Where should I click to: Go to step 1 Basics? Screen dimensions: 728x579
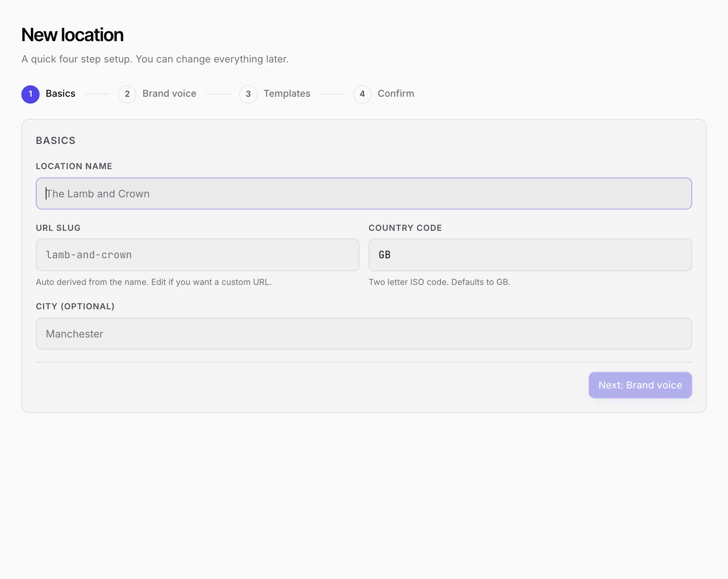tap(48, 94)
